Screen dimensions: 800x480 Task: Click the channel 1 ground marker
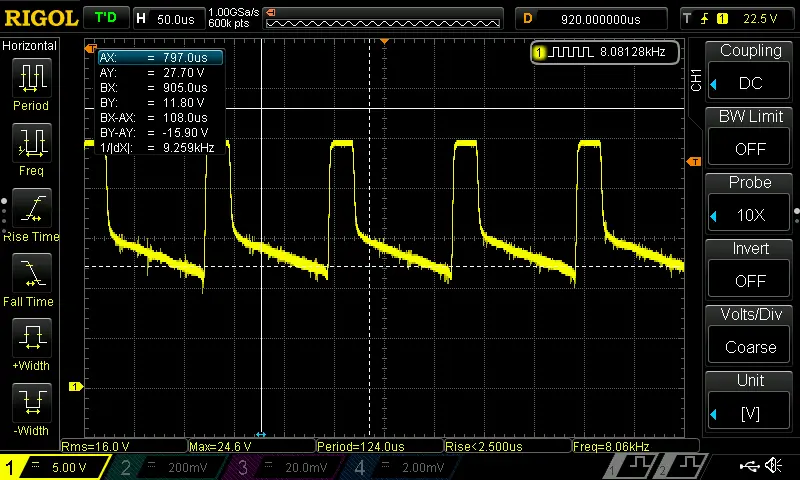tap(76, 387)
